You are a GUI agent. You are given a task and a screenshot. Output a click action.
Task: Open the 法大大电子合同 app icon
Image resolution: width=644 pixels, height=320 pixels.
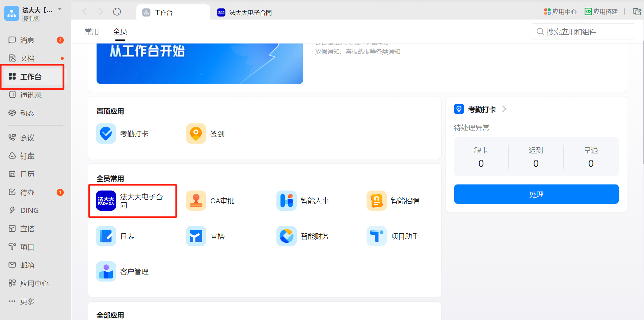(106, 201)
